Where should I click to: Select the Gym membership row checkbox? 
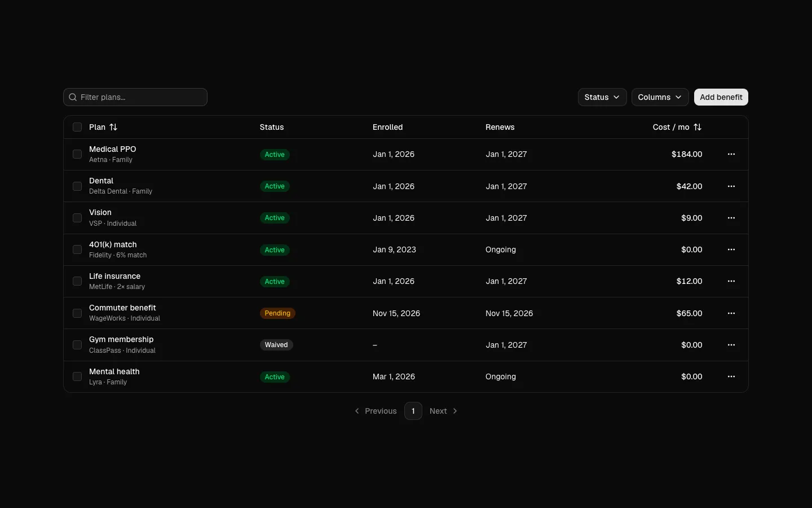(x=77, y=345)
